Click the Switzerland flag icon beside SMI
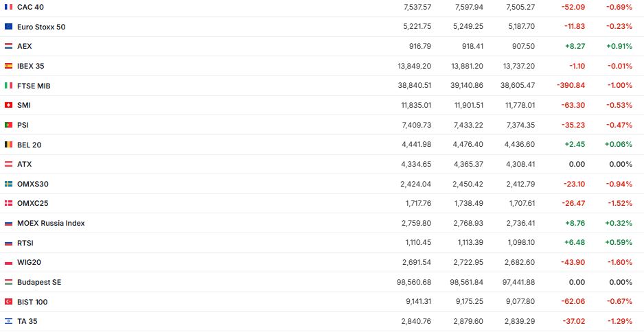Screen dimensions: 644x332 click(x=8, y=105)
